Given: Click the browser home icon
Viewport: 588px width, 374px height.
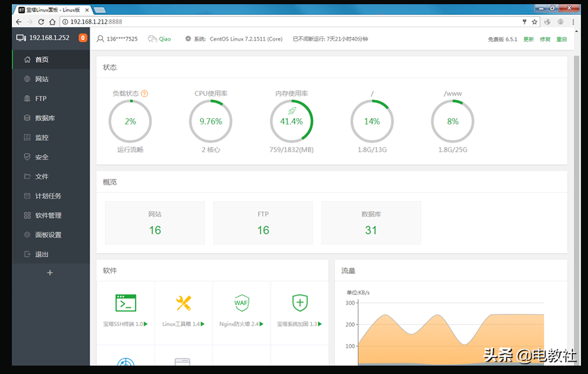Looking at the screenshot, I should point(52,22).
